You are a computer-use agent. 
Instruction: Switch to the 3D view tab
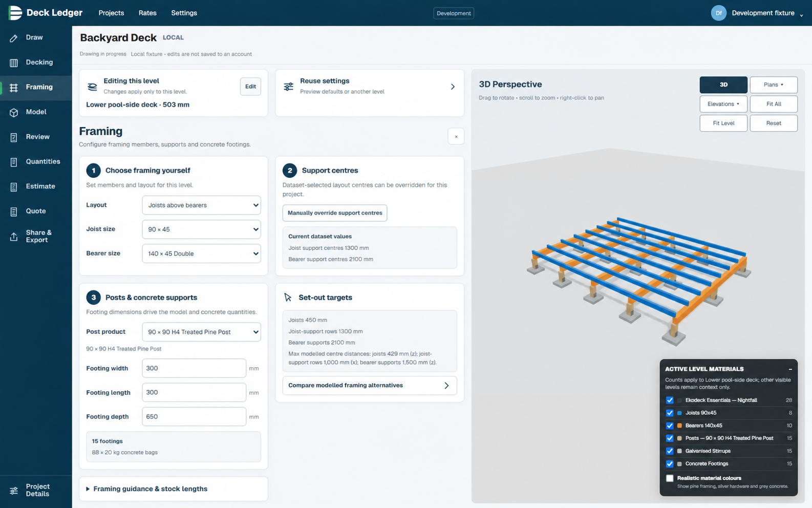[x=723, y=85]
